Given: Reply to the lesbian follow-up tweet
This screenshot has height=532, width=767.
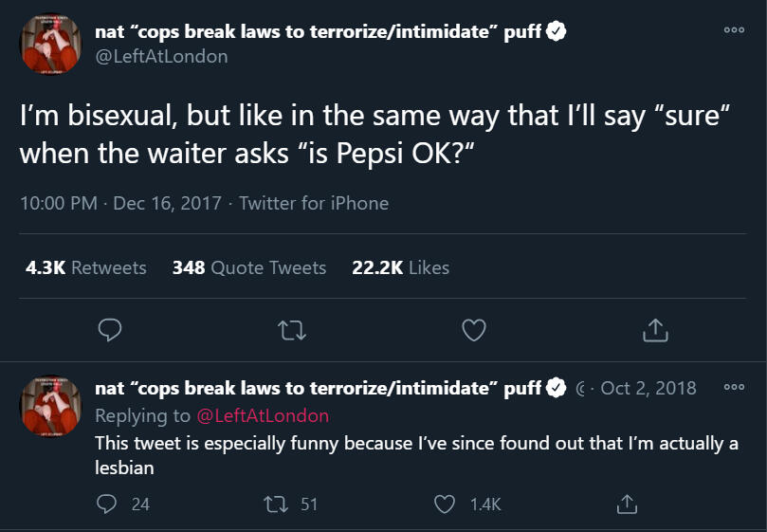Looking at the screenshot, I should 107,504.
